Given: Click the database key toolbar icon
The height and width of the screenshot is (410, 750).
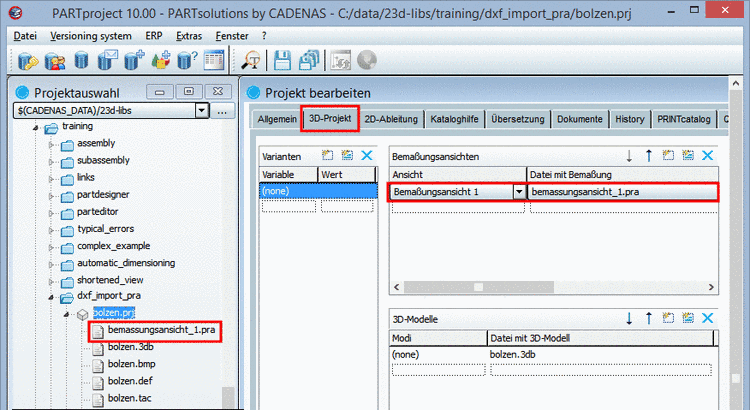Looking at the screenshot, I should 28,61.
